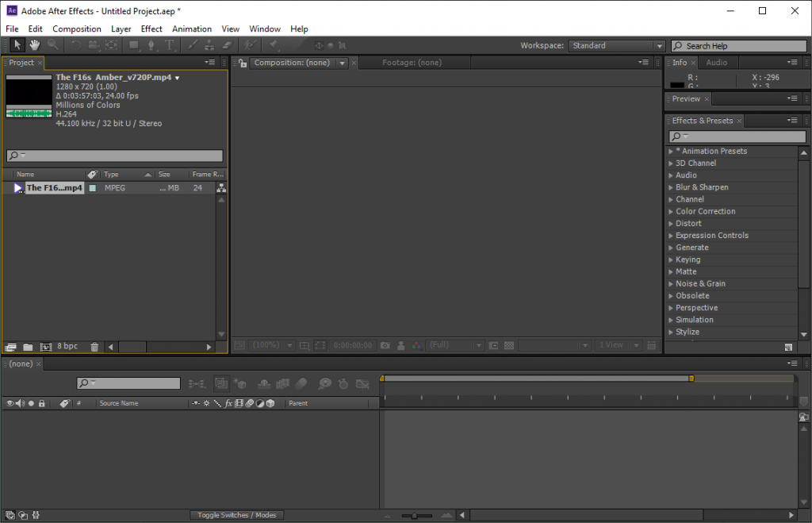Toggle Region of Interest in viewer
Screen dimensions: 812x523
point(320,345)
